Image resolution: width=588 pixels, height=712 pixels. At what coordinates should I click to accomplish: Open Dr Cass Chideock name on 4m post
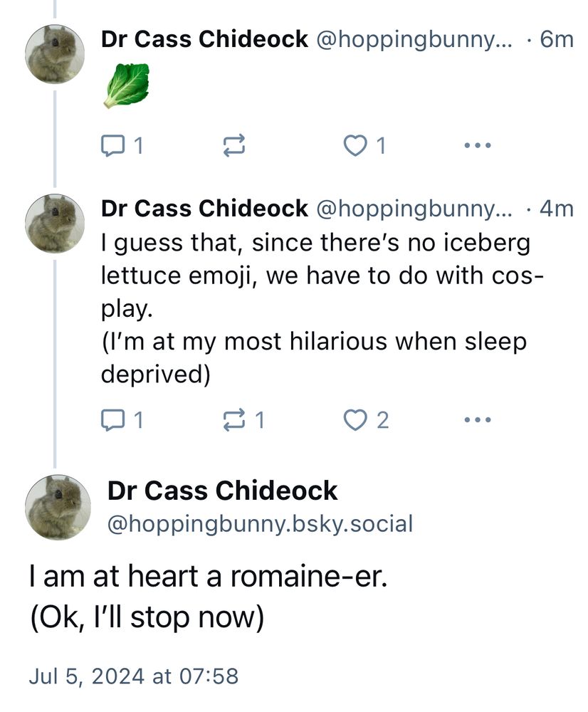[204, 208]
